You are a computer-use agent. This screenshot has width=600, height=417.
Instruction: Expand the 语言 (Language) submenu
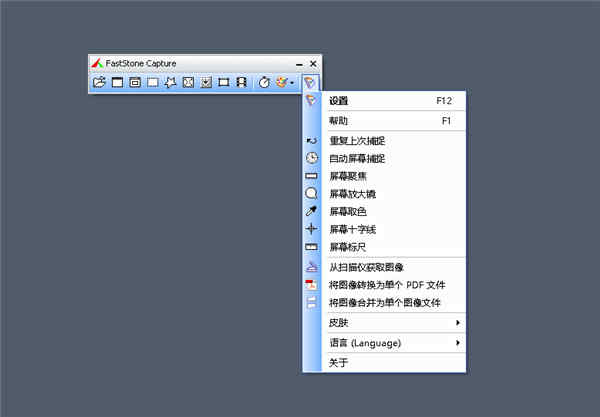393,343
